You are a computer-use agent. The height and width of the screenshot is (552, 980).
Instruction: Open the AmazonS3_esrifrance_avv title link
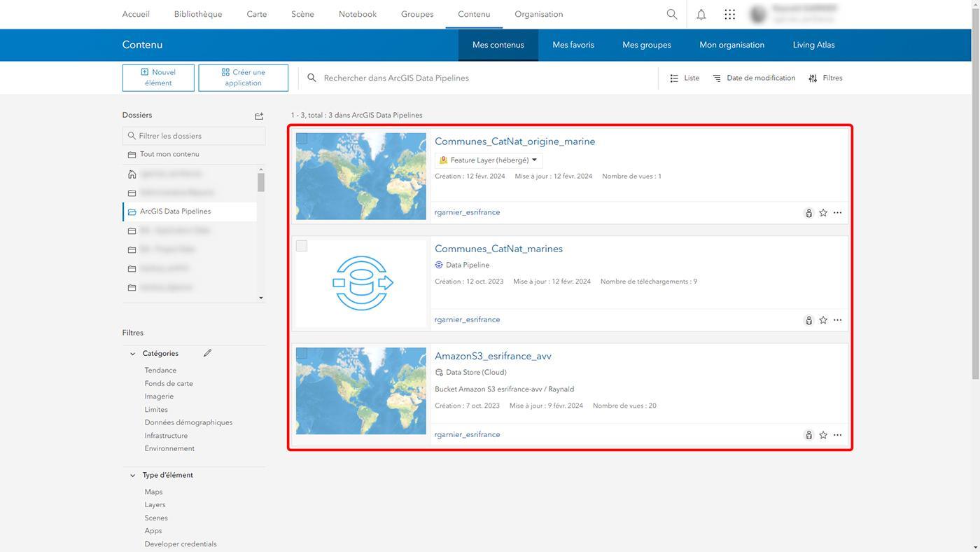tap(493, 356)
